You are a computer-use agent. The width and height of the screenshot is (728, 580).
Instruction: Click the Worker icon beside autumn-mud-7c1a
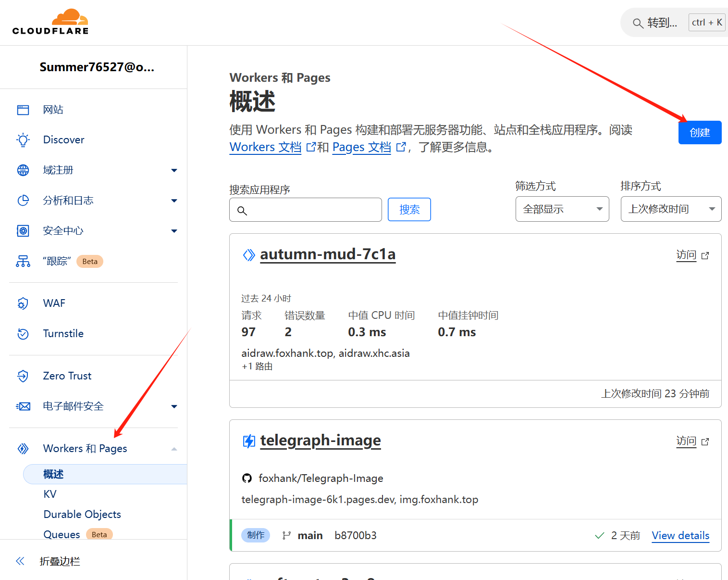249,255
